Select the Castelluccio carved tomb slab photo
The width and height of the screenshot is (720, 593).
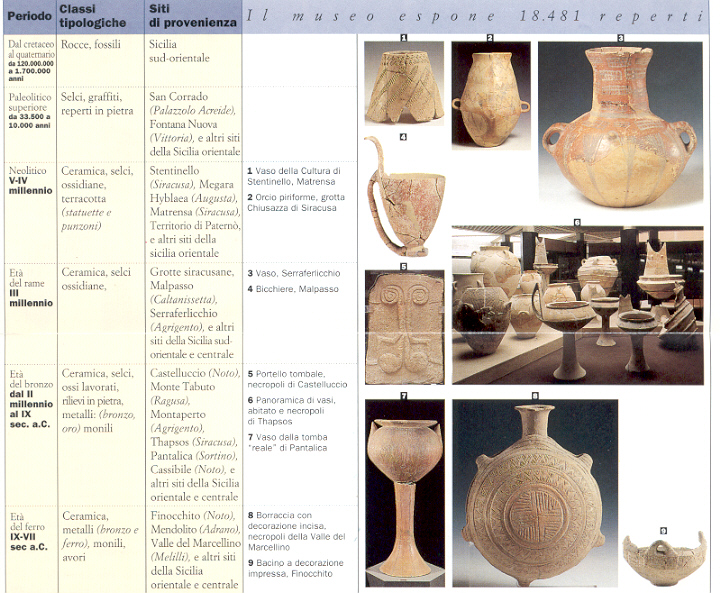(x=404, y=327)
